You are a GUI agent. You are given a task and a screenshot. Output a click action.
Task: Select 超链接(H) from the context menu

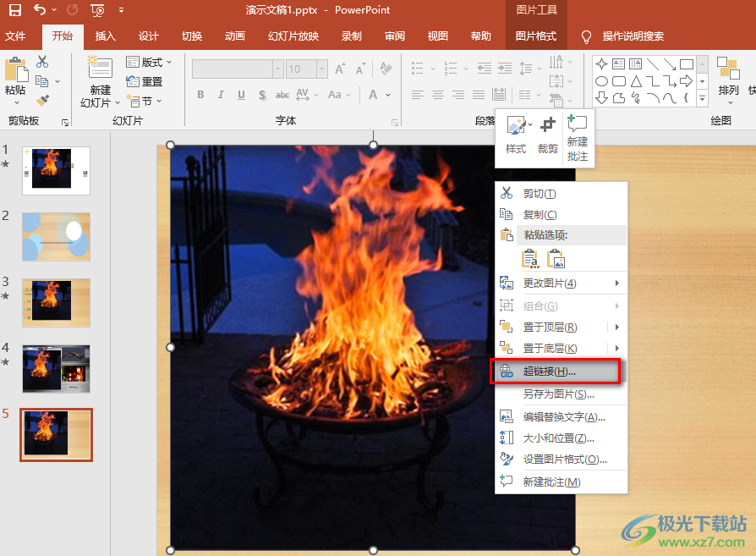pos(562,372)
